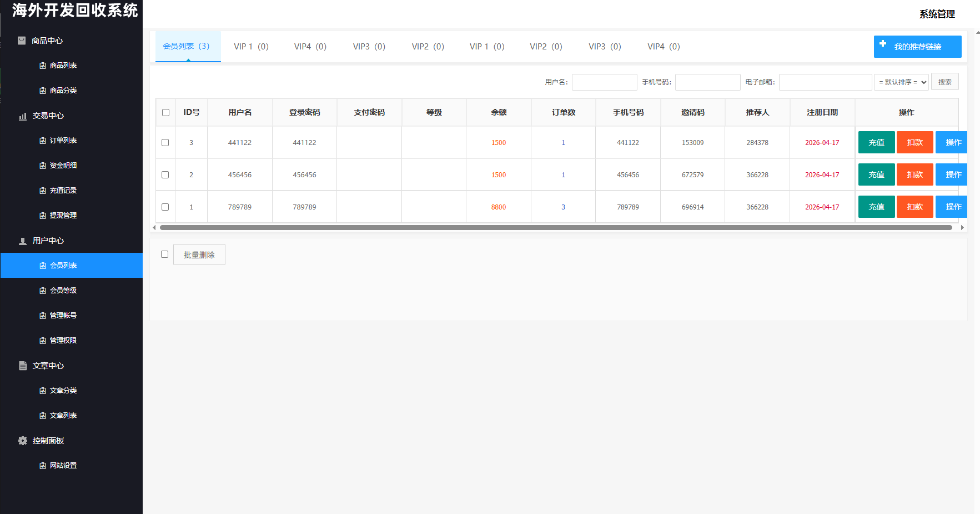Click the icon beside 会员等级
The height and width of the screenshot is (514, 980).
(x=42, y=290)
